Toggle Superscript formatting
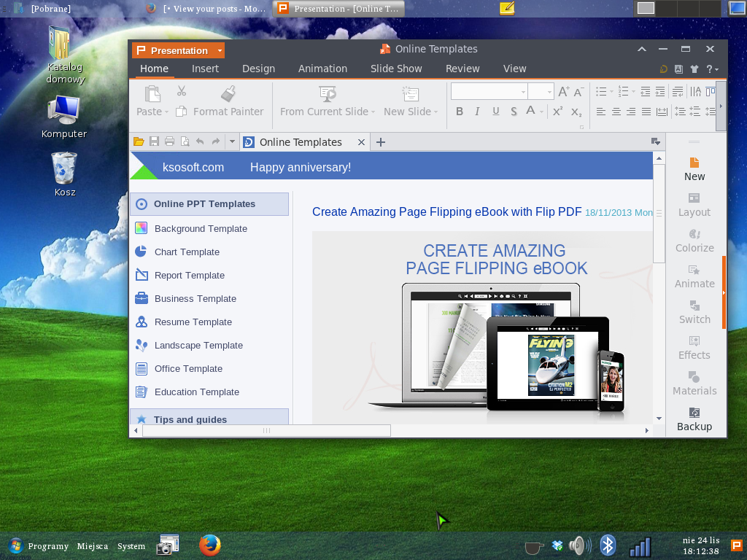Screen dimensions: 747x560 click(558, 112)
